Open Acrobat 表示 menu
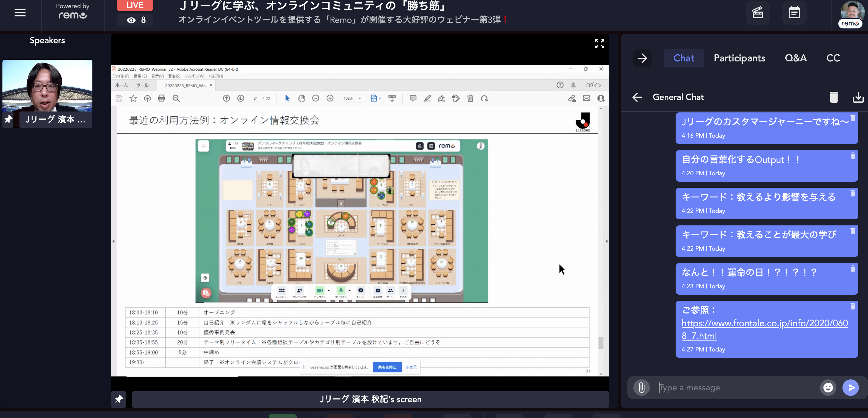The height and width of the screenshot is (418, 868). 157,76
